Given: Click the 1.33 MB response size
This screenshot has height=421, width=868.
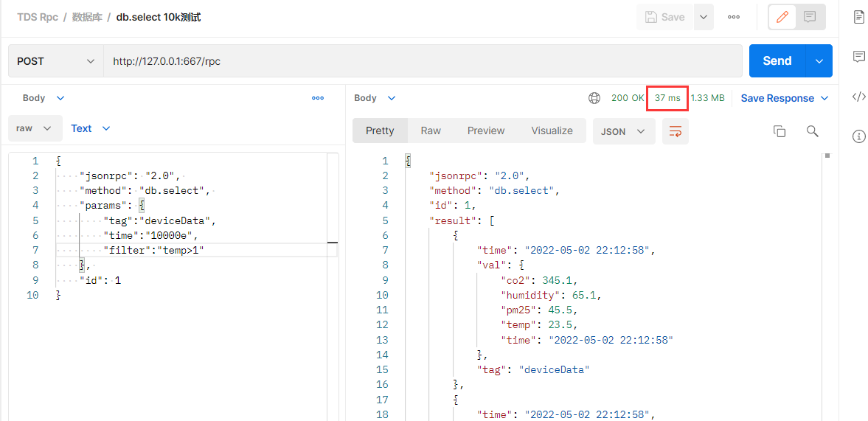Looking at the screenshot, I should click(x=707, y=98).
